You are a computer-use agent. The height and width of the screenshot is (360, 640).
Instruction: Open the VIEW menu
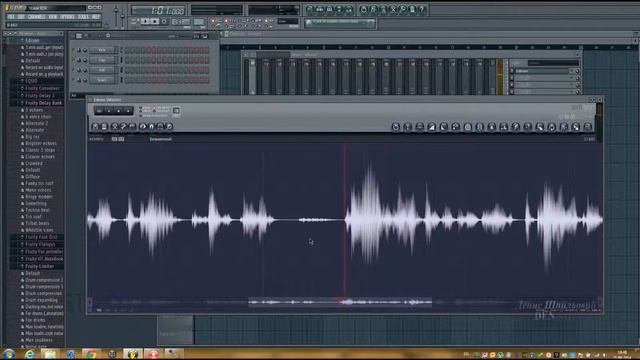(53, 17)
